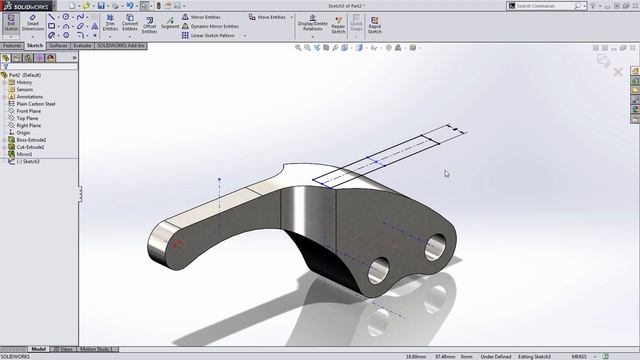Viewport: 640px width, 360px height.
Task: Click Mirror Entities
Action: tap(201, 17)
